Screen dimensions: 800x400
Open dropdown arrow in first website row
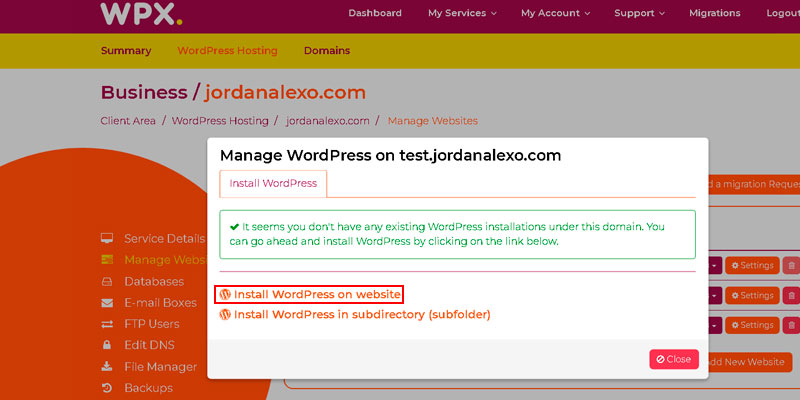715,265
